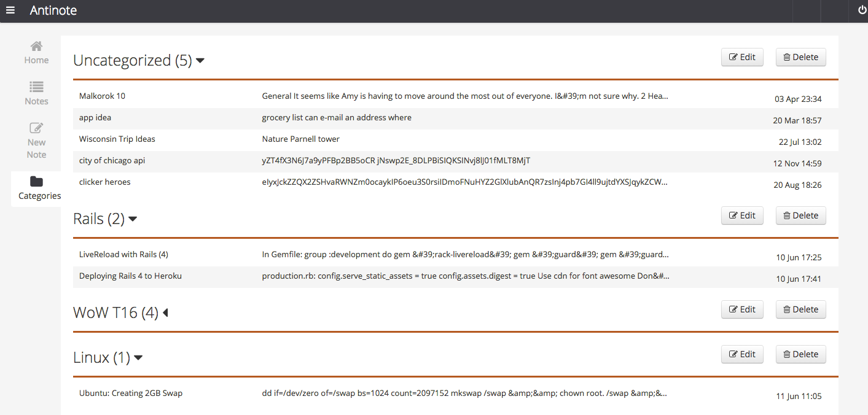Screen dimensions: 868x415
Task: Click the 20 Mar 18:57 date
Action: pyautogui.click(x=797, y=120)
